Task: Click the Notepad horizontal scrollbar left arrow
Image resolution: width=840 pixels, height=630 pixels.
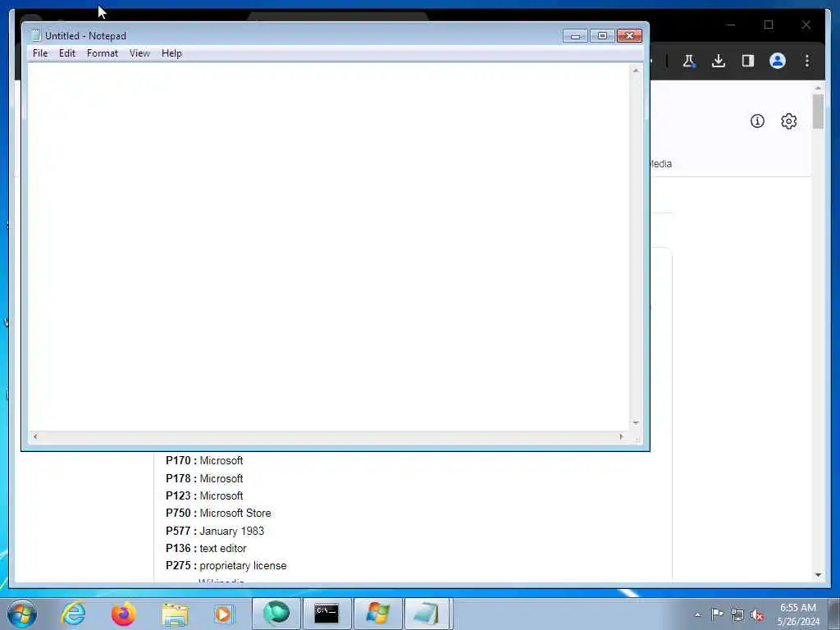Action: click(x=35, y=436)
